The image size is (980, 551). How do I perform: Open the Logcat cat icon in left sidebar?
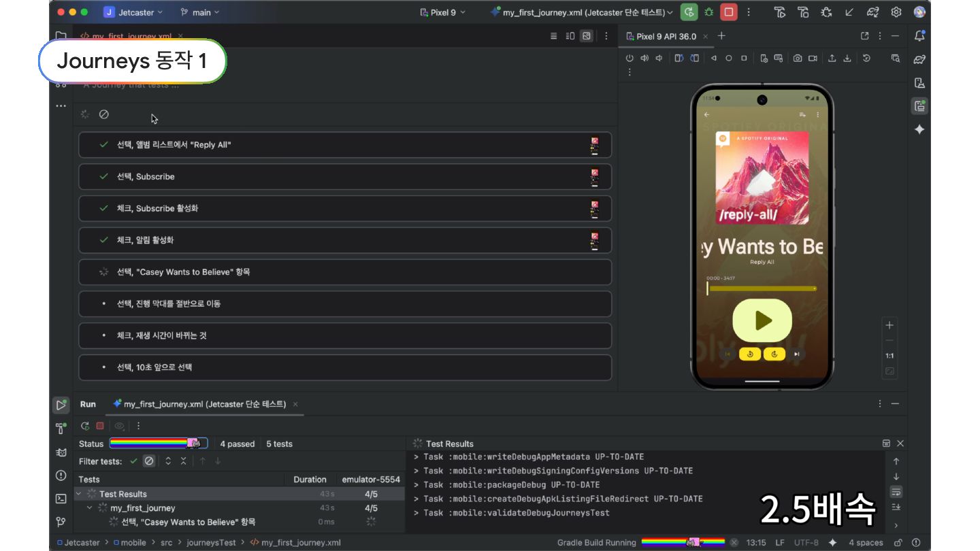[x=61, y=452]
